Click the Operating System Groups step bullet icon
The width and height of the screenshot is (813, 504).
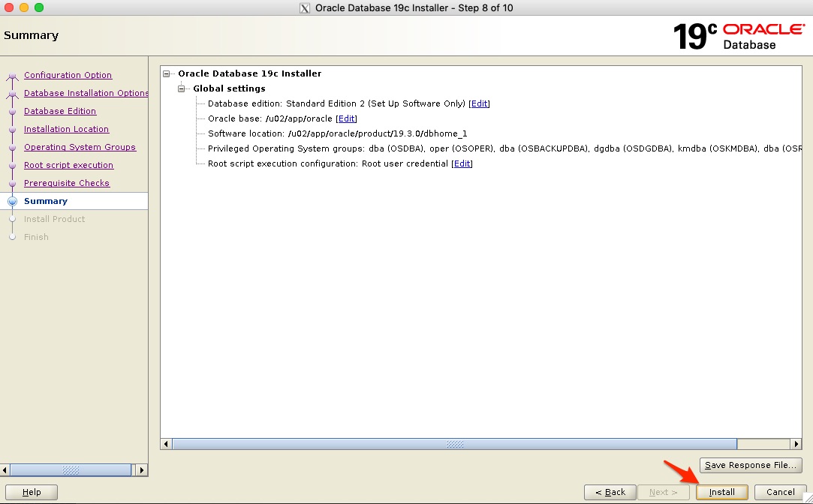click(13, 148)
